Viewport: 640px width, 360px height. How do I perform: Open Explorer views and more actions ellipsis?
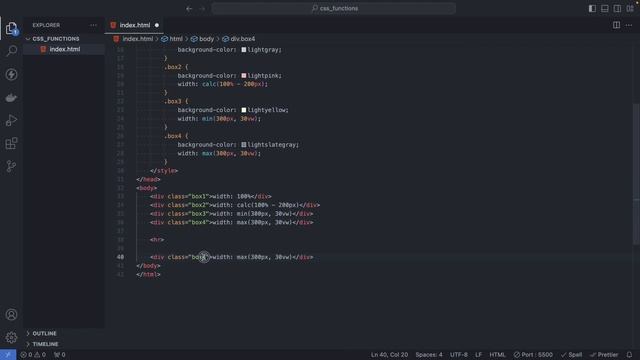click(93, 25)
